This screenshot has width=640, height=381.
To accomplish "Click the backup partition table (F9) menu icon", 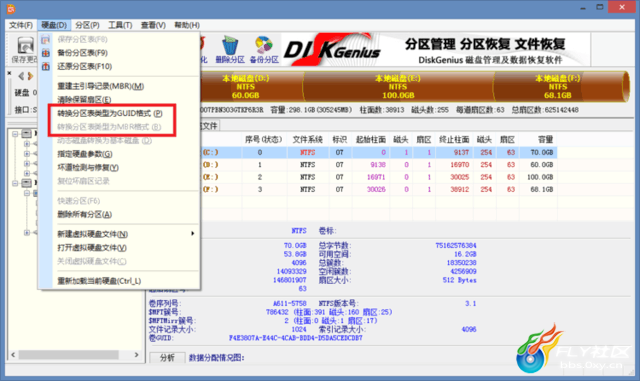I will (x=46, y=53).
